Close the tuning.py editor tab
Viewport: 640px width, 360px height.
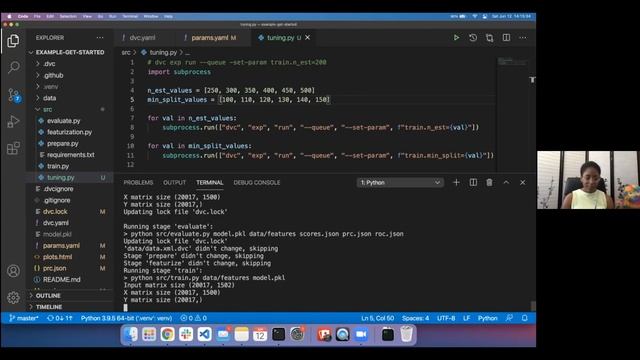(x=308, y=38)
